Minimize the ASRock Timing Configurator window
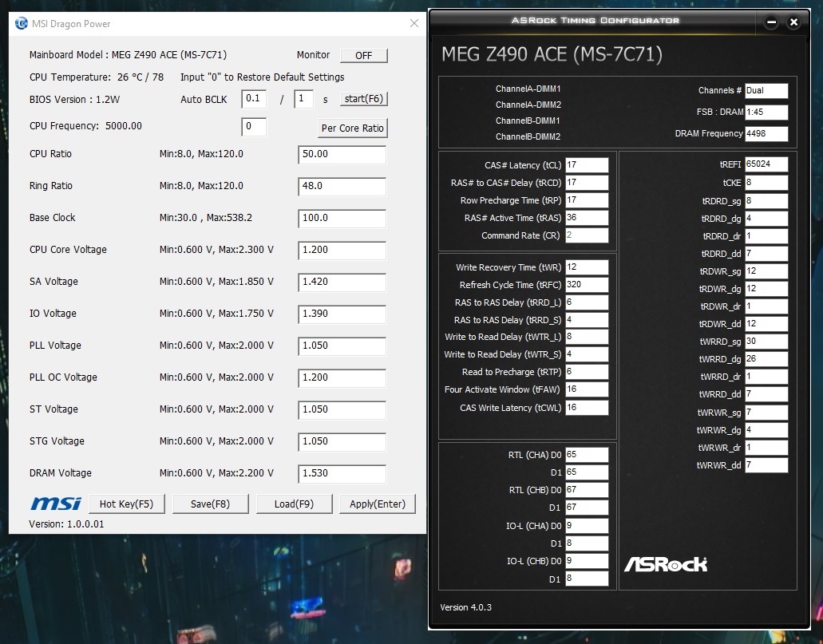Viewport: 823px width, 644px height. [x=771, y=22]
